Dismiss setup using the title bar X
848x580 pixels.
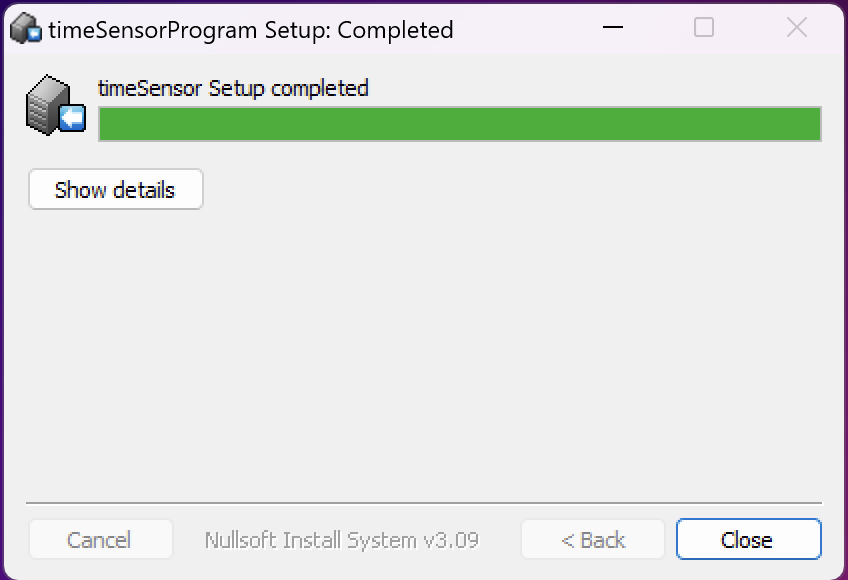click(797, 27)
